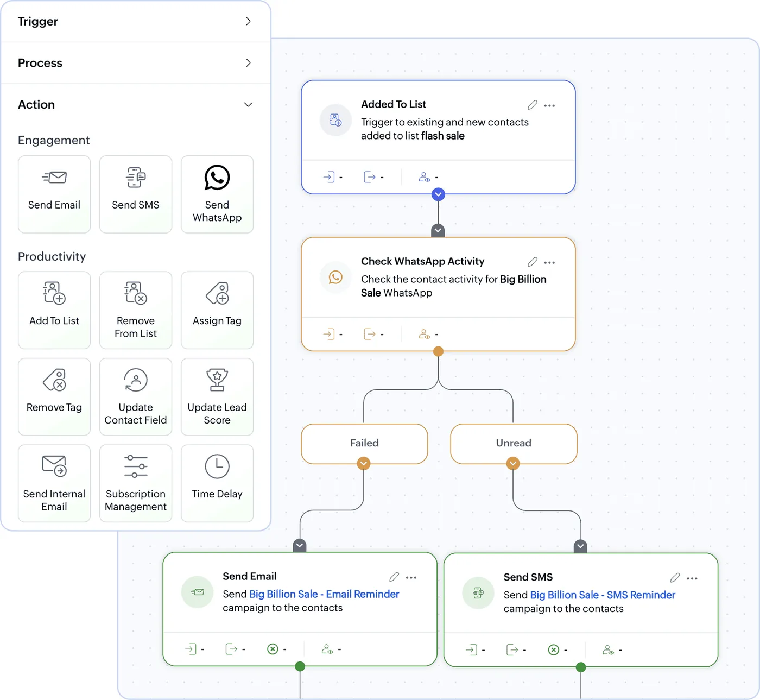The width and height of the screenshot is (760, 700).
Task: Pick the Remove From List action
Action: pos(136,310)
